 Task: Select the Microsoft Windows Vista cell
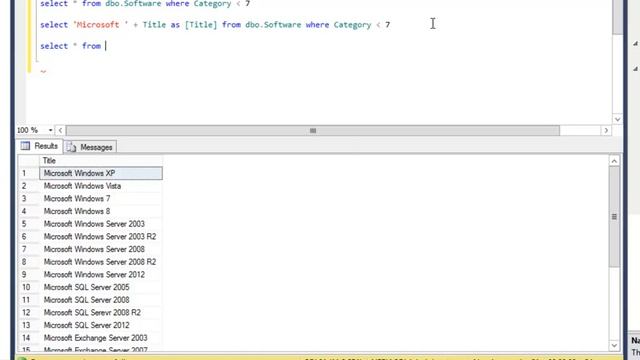101,186
